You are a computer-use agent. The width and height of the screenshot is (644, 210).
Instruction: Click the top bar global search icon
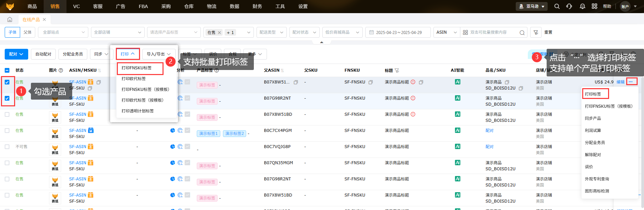pyautogui.click(x=557, y=6)
